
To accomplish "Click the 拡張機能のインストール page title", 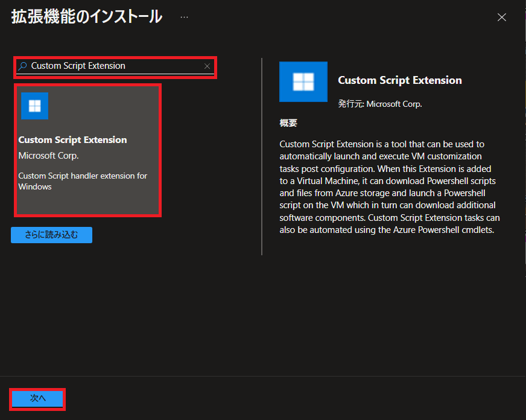I will (86, 16).
